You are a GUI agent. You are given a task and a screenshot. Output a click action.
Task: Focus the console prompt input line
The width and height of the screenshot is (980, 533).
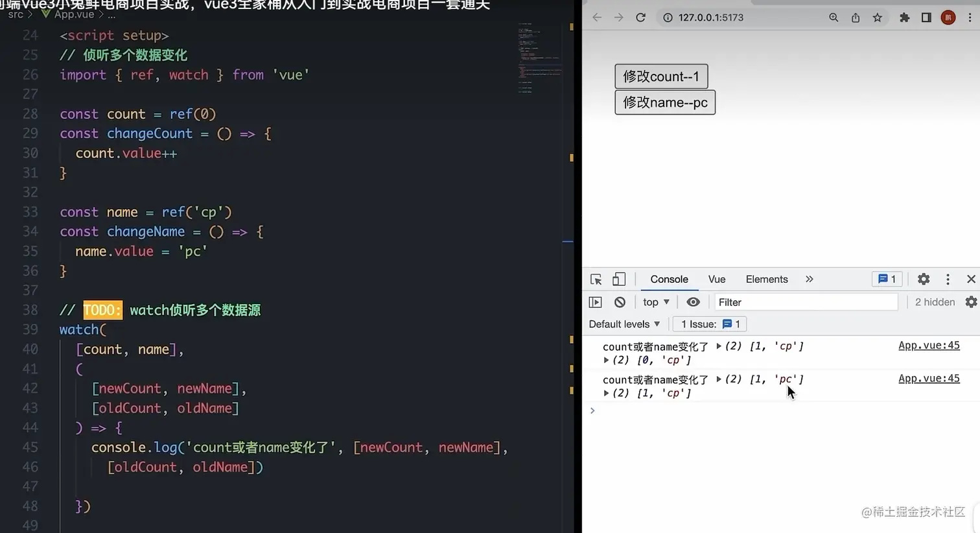[x=781, y=410]
